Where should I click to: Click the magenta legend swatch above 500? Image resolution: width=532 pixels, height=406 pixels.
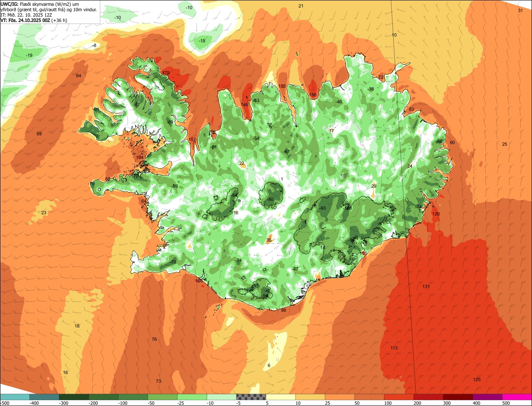click(517, 397)
